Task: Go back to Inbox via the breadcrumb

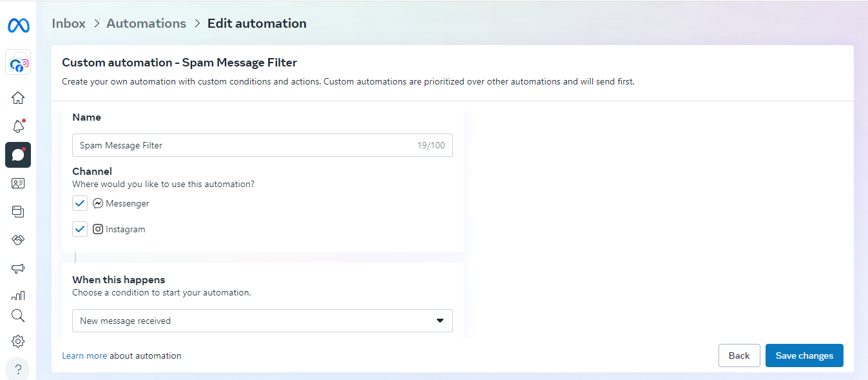Action: [x=68, y=23]
